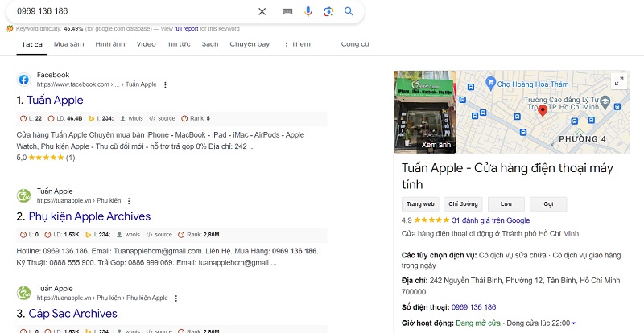Viewport: 644px width, 333px height.
Task: Click Rank 2,80M metric under Phụ kiện result
Action: [x=198, y=234]
